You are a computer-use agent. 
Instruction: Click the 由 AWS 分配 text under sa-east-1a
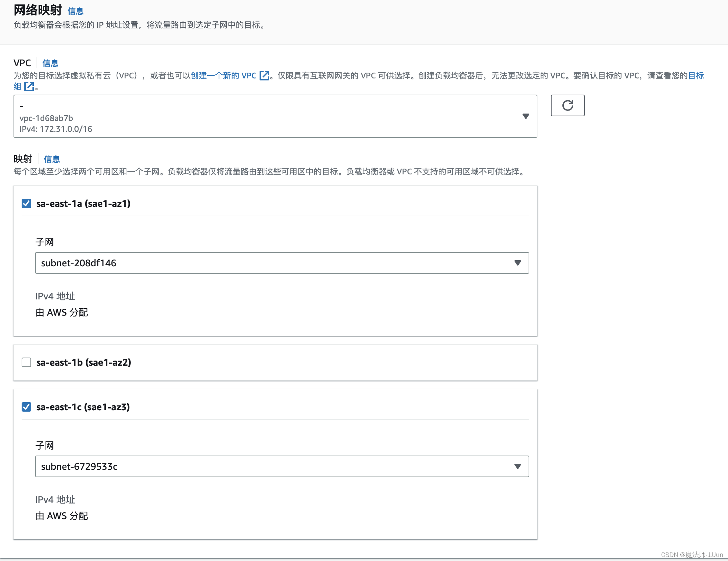pos(62,313)
